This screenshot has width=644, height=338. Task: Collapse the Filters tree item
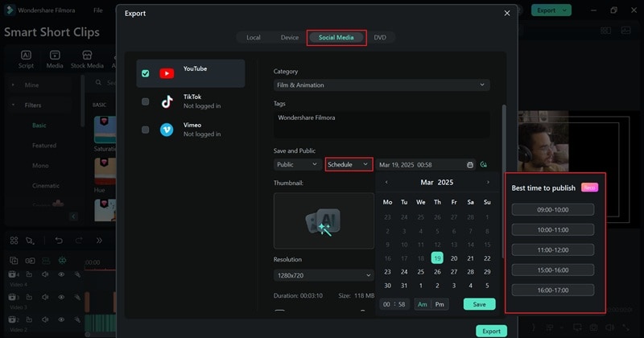[13, 105]
